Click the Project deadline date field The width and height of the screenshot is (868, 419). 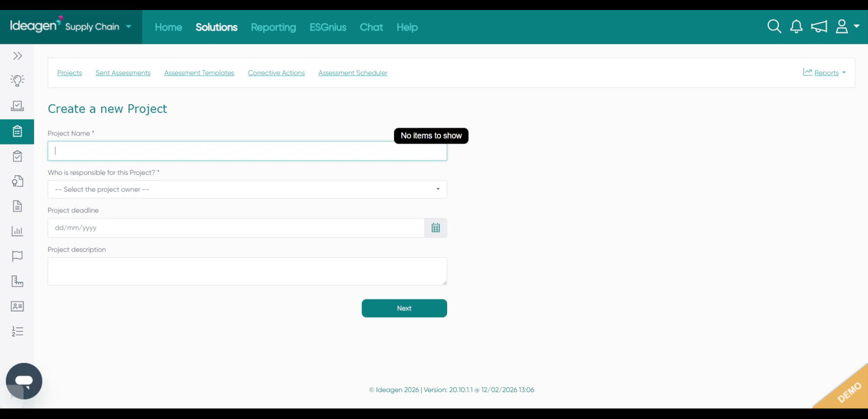236,228
